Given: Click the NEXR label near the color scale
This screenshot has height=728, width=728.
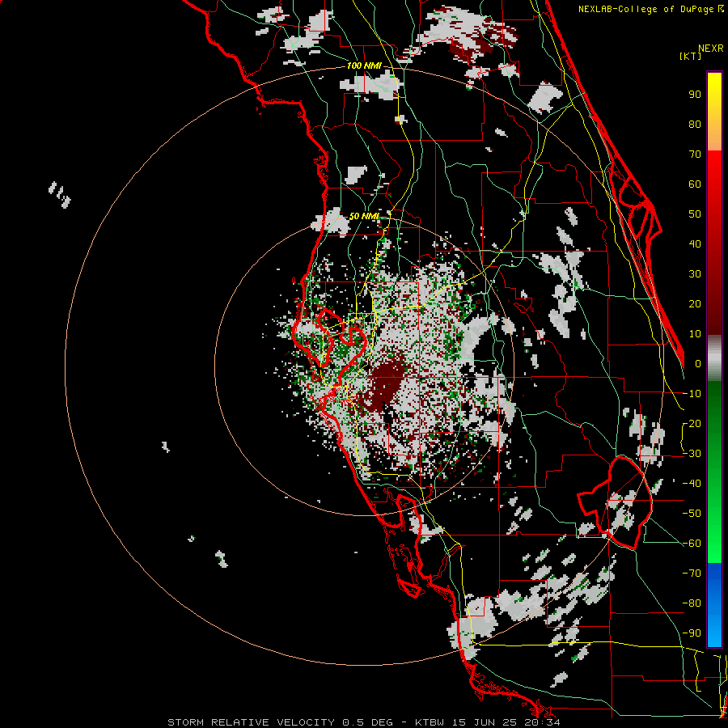Looking at the screenshot, I should (x=711, y=49).
